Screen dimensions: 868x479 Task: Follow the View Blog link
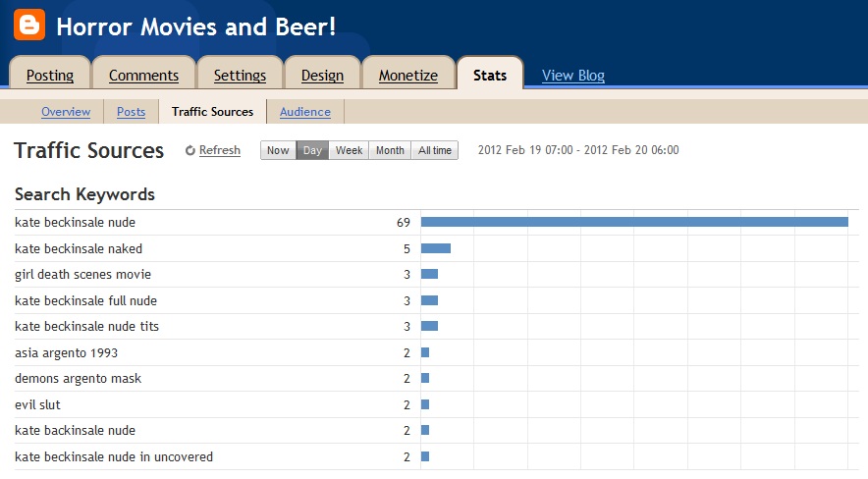pyautogui.click(x=573, y=76)
